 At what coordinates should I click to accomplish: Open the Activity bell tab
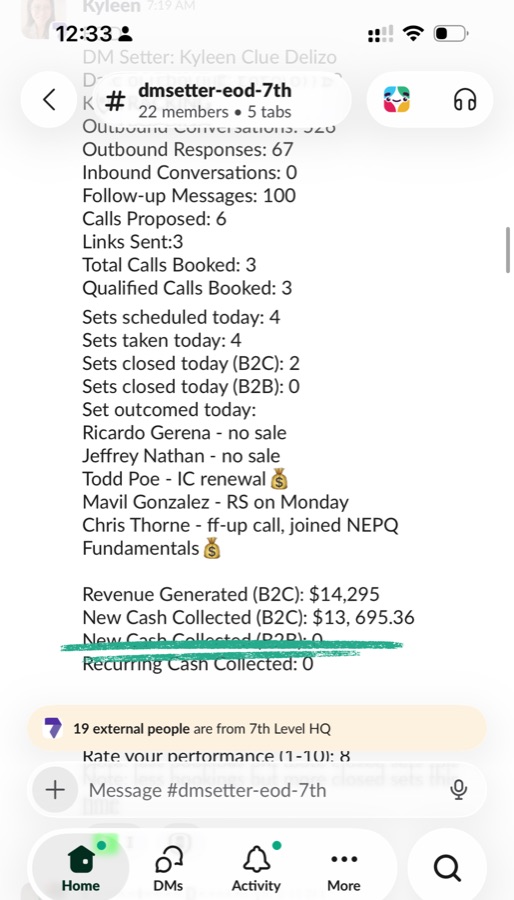[x=256, y=869]
